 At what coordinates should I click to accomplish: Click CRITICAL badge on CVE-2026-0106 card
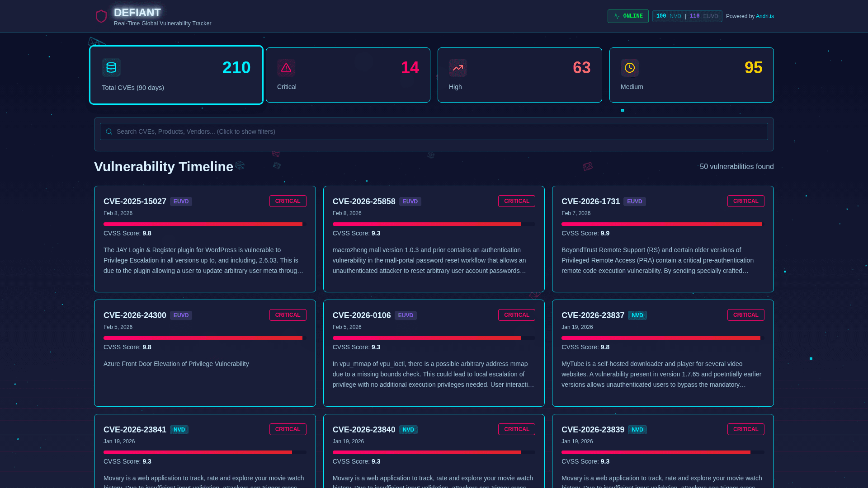tap(517, 315)
